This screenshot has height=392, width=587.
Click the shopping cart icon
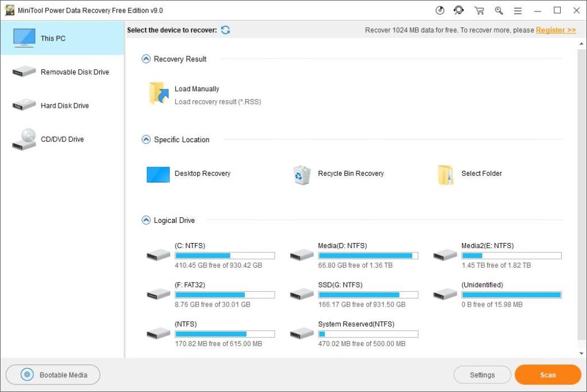click(x=479, y=10)
